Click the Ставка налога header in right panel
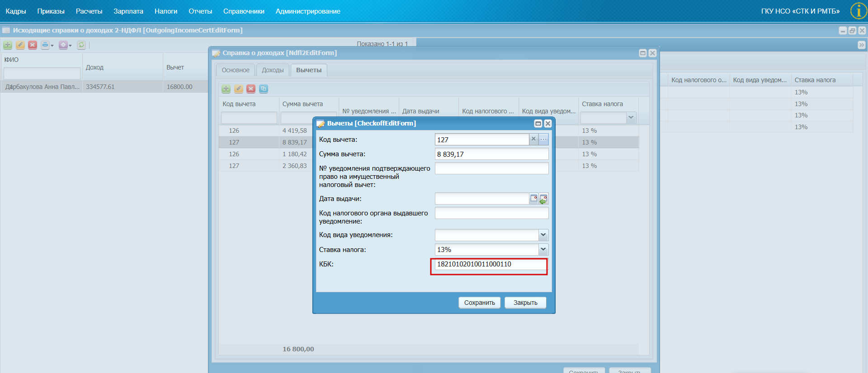This screenshot has width=868, height=373. (x=815, y=80)
